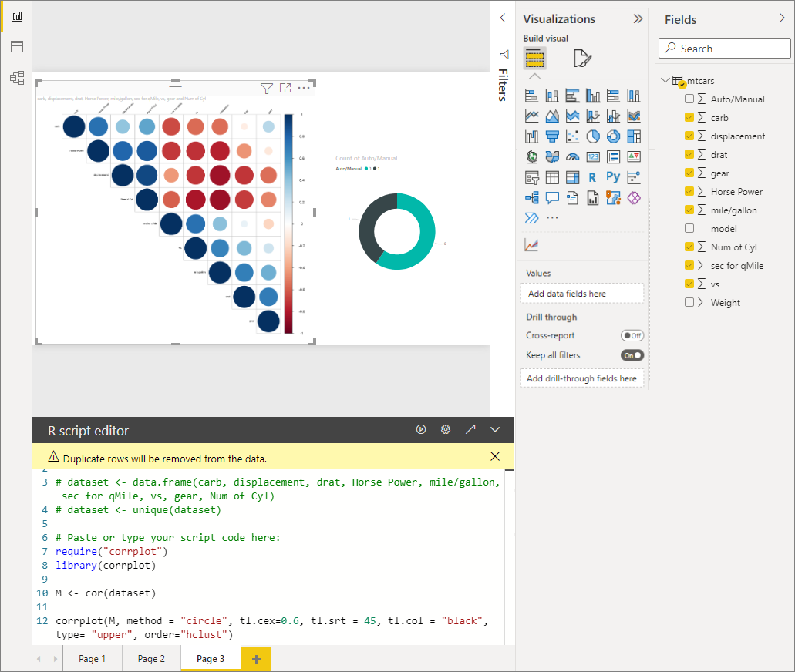Image resolution: width=795 pixels, height=672 pixels.
Task: Select the map visual icon
Action: pyautogui.click(x=531, y=156)
